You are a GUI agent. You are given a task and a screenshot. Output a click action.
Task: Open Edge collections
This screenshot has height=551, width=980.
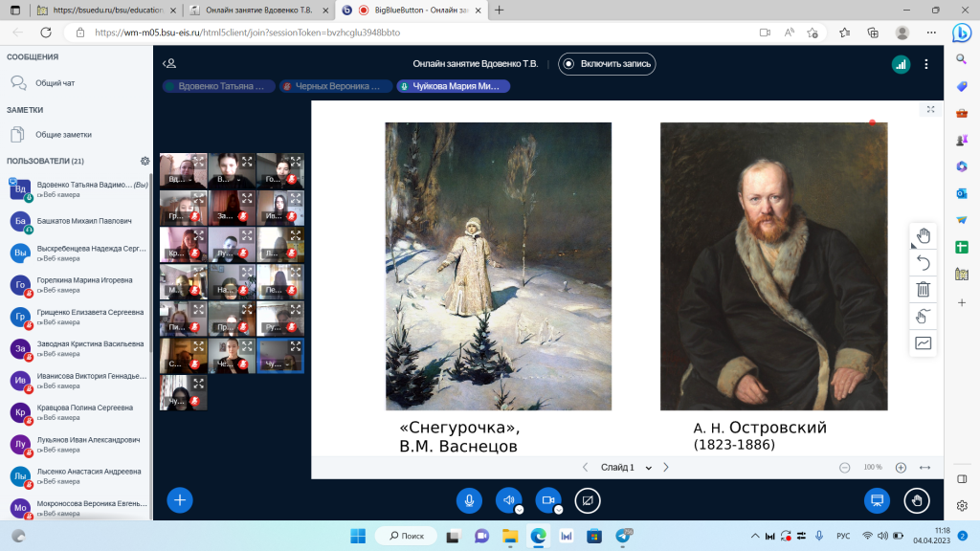click(873, 33)
